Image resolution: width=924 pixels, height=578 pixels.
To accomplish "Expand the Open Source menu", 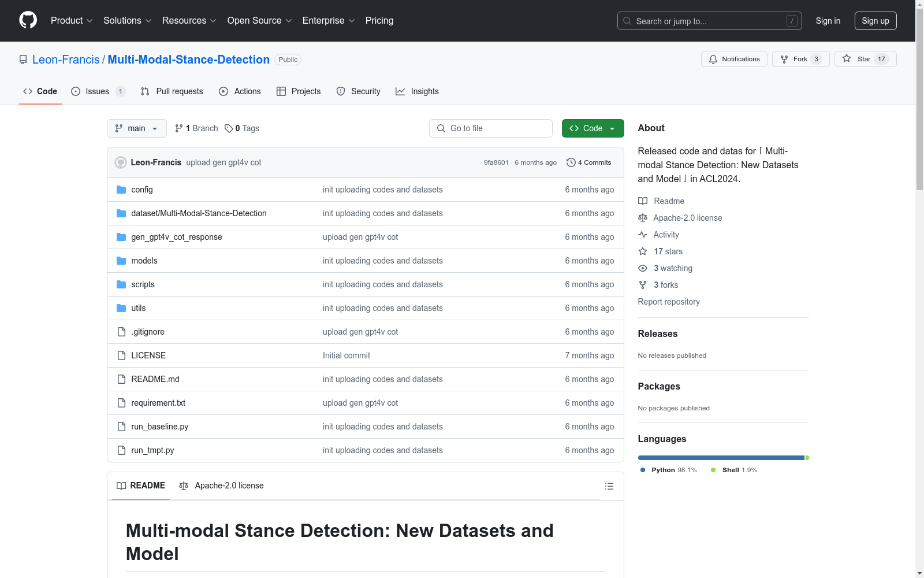I will click(260, 20).
